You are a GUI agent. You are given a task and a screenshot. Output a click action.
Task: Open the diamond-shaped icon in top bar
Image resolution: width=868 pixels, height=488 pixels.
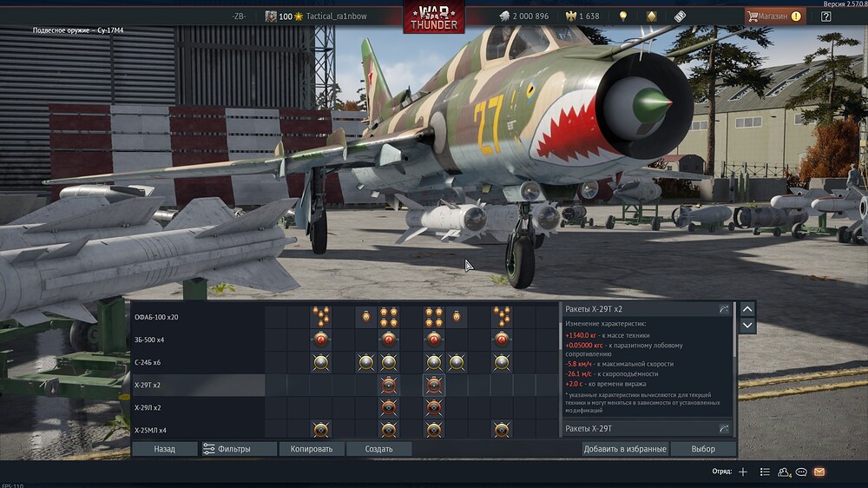coord(652,16)
